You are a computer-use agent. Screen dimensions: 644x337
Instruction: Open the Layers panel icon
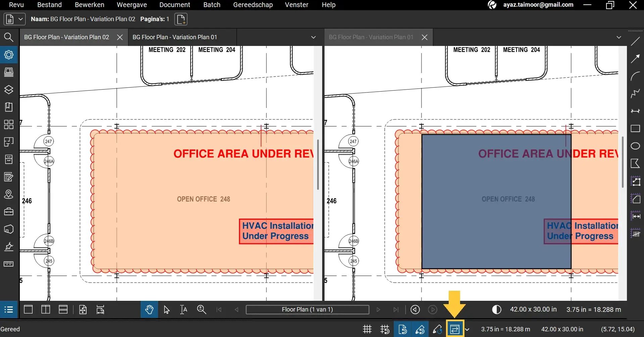[9, 90]
